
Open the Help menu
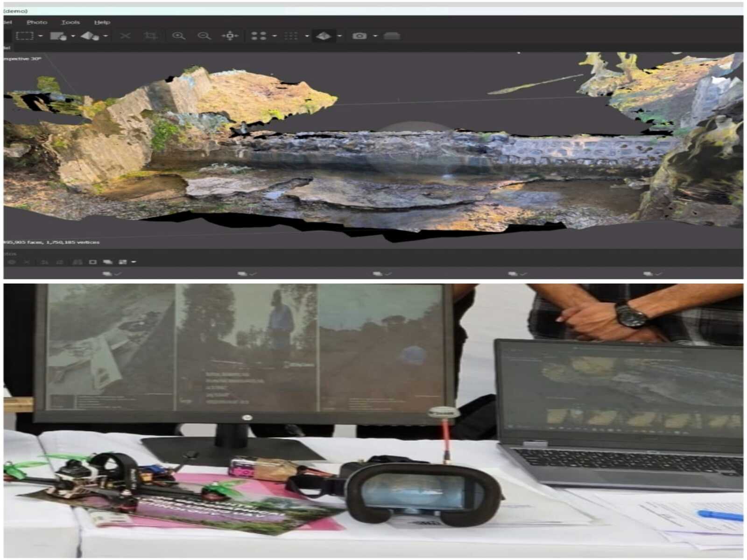pyautogui.click(x=102, y=22)
